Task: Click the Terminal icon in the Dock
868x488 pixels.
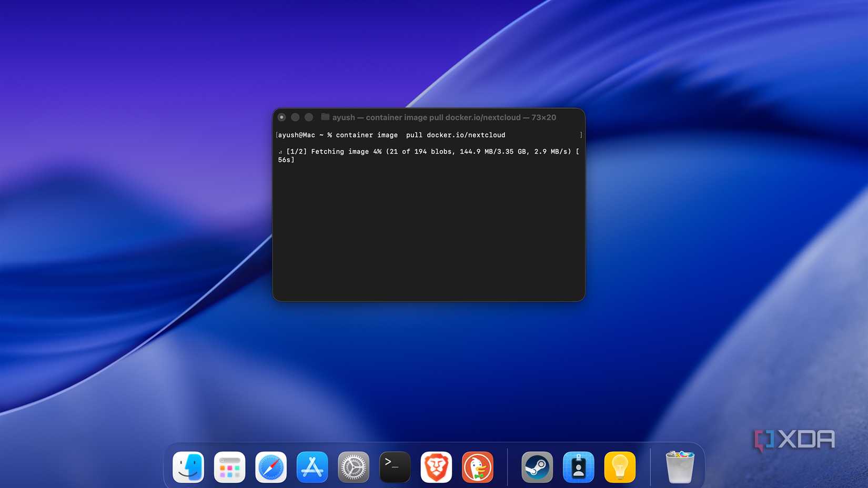Action: [x=395, y=466]
